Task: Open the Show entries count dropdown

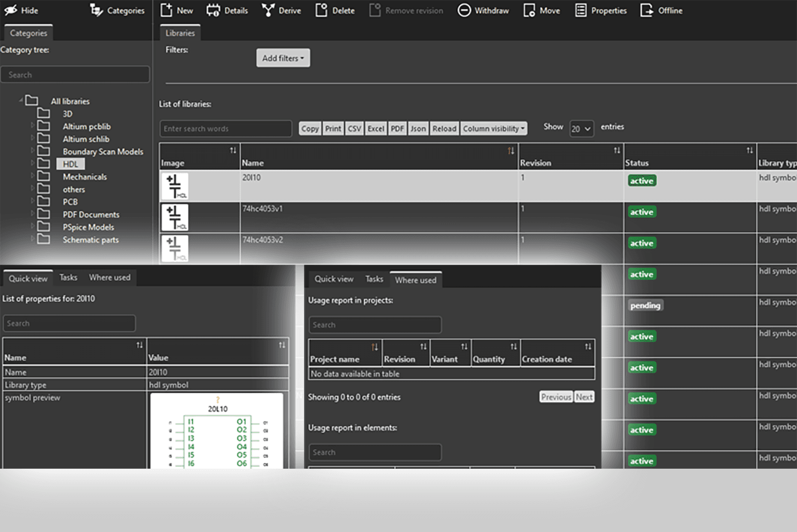Action: pos(581,129)
